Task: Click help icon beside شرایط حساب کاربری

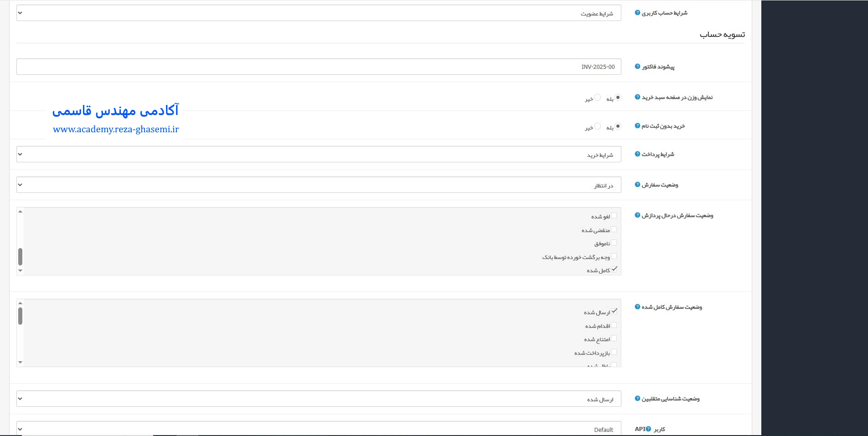Action: pyautogui.click(x=637, y=13)
